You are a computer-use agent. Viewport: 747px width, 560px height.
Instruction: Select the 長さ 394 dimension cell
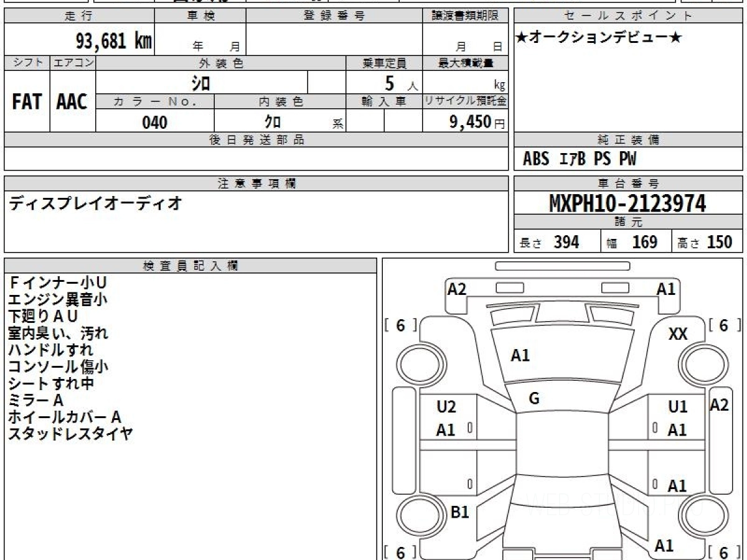coord(557,241)
